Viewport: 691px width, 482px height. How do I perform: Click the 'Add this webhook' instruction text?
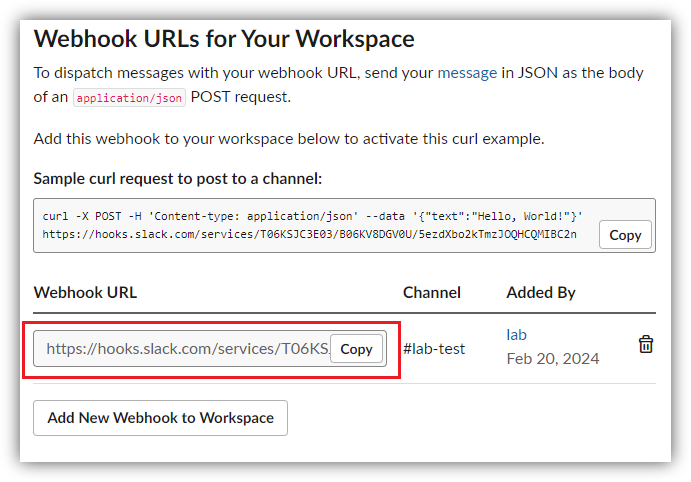pos(288,139)
